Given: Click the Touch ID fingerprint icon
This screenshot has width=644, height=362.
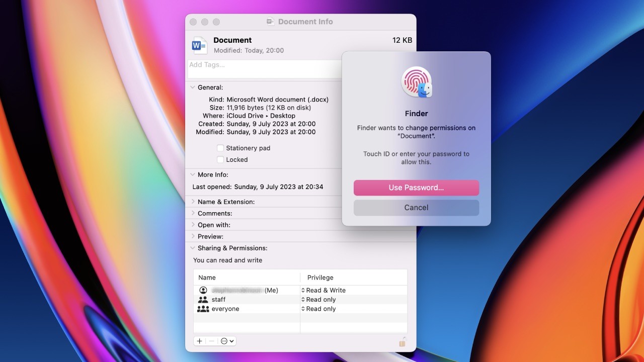Looking at the screenshot, I should coord(416,82).
